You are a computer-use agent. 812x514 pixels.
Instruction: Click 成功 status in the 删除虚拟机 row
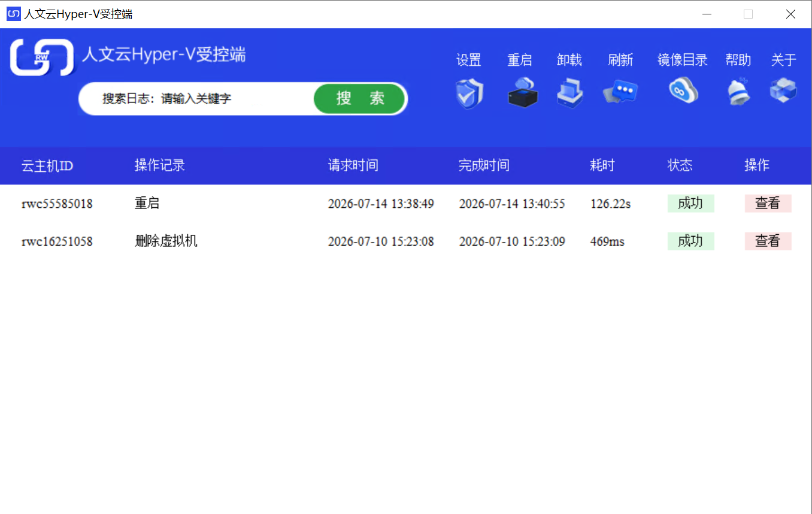(x=690, y=241)
